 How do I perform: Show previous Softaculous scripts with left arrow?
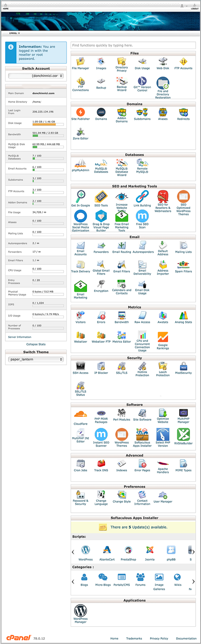click(x=73, y=552)
